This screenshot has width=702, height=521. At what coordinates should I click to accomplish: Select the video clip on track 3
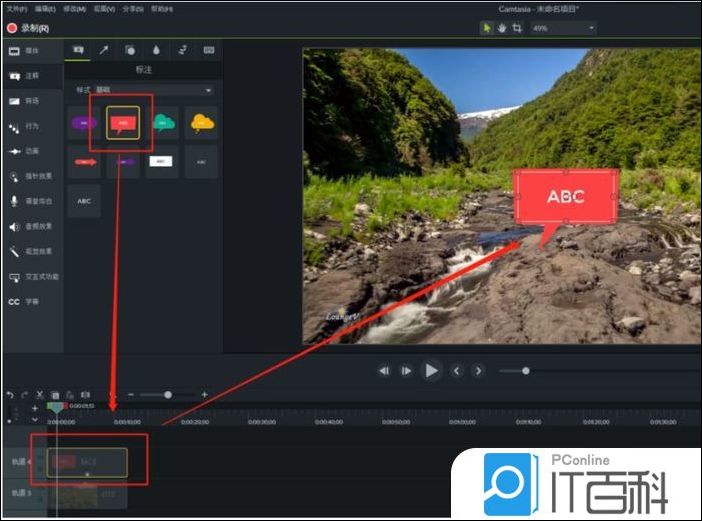pos(87,495)
